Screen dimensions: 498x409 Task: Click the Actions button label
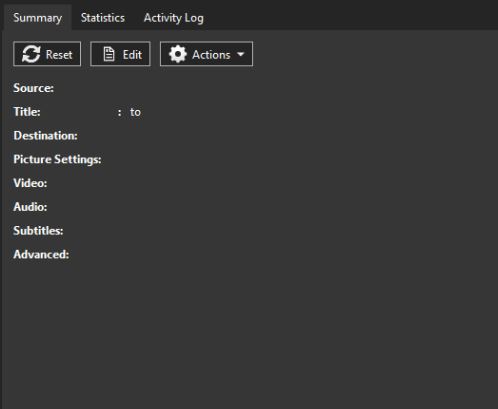tap(211, 55)
